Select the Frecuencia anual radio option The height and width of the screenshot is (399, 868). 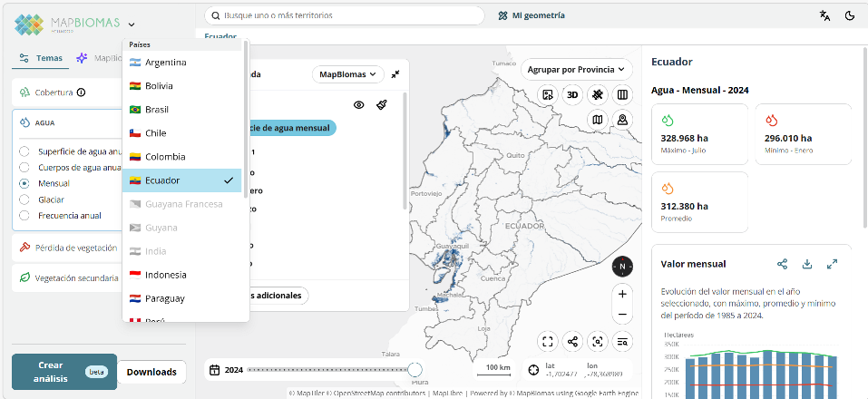coord(24,216)
